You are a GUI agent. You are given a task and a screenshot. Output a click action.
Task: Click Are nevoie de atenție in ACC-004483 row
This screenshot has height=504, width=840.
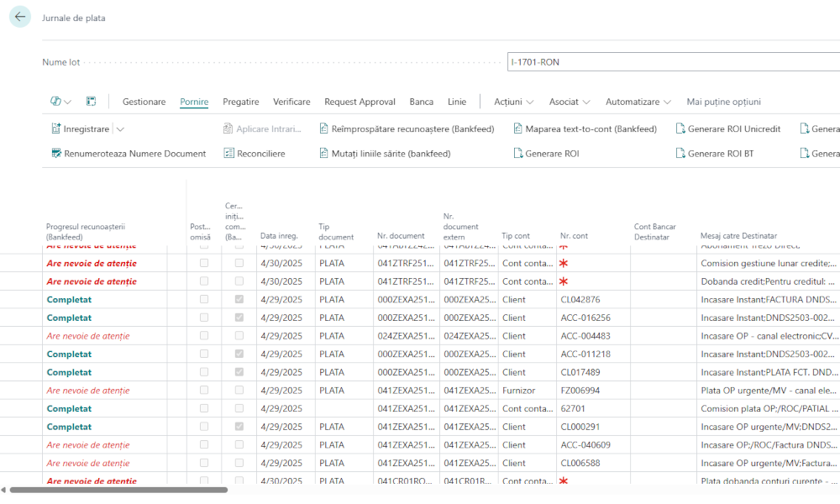tap(88, 336)
